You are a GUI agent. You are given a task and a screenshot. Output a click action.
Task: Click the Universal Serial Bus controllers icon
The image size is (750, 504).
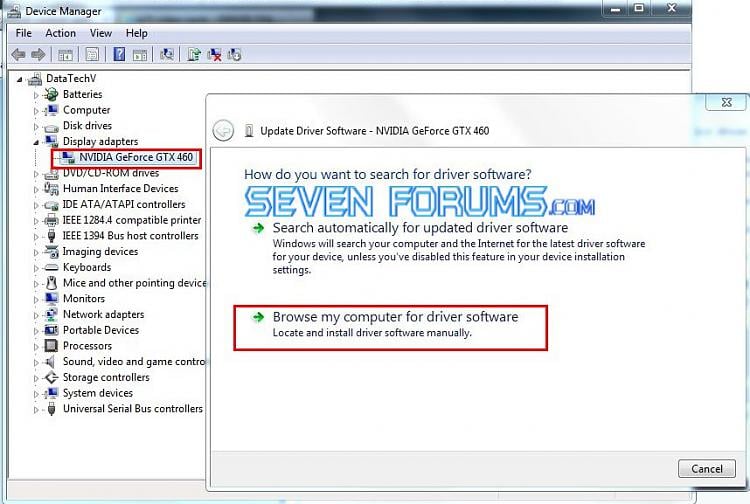51,409
